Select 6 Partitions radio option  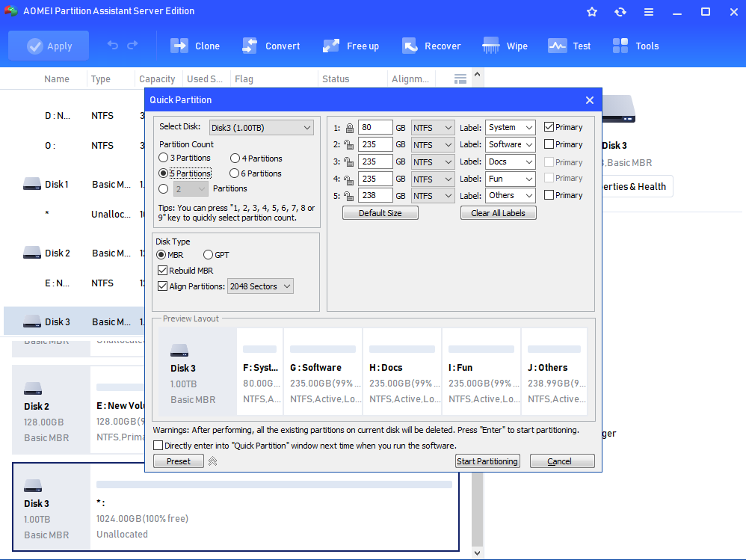point(256,173)
